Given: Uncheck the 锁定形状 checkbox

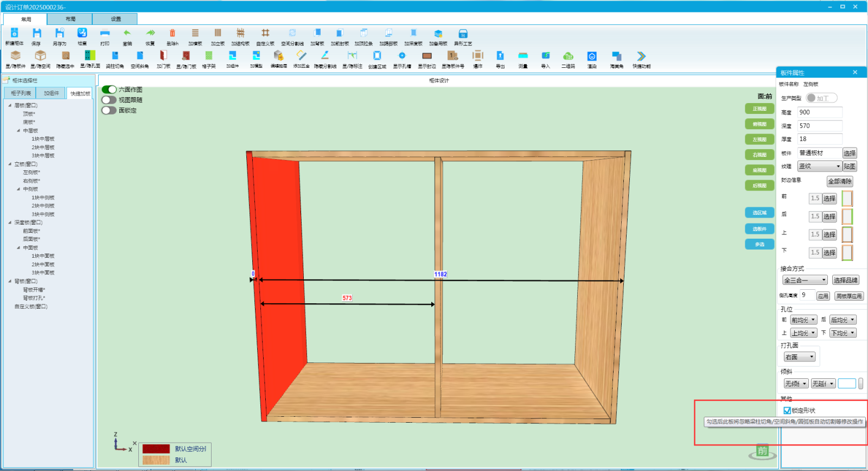Looking at the screenshot, I should click(787, 411).
